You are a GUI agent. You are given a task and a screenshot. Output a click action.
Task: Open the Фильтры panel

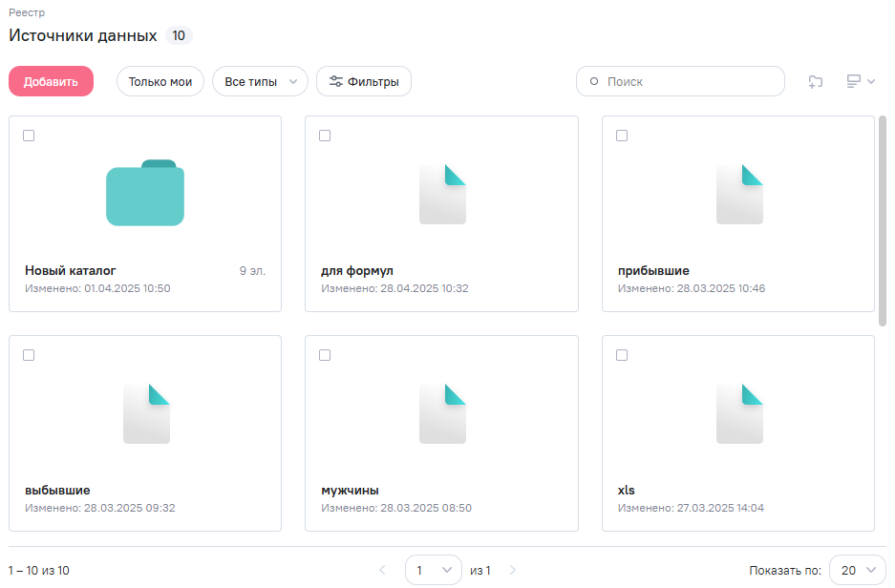(x=364, y=82)
